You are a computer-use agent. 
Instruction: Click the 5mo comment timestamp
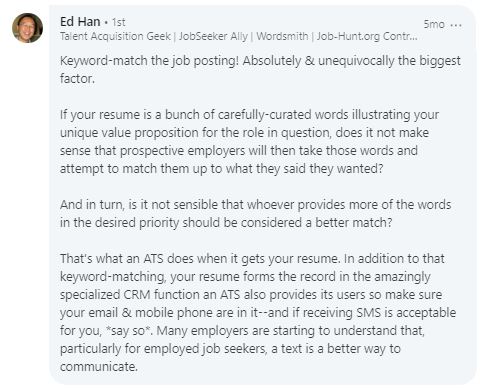(434, 24)
